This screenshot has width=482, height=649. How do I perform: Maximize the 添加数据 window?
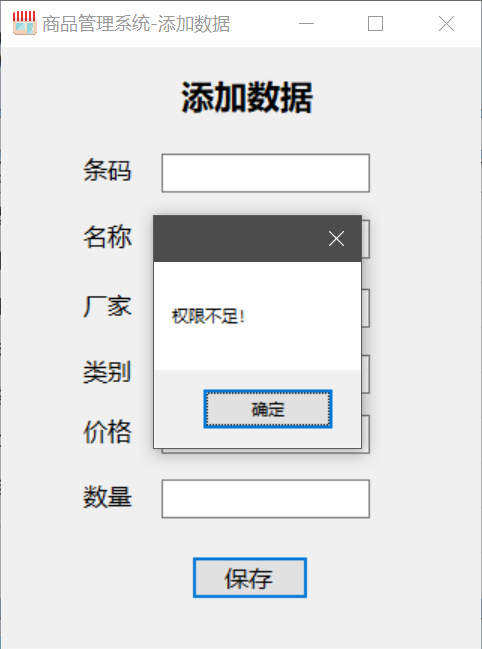click(x=375, y=24)
